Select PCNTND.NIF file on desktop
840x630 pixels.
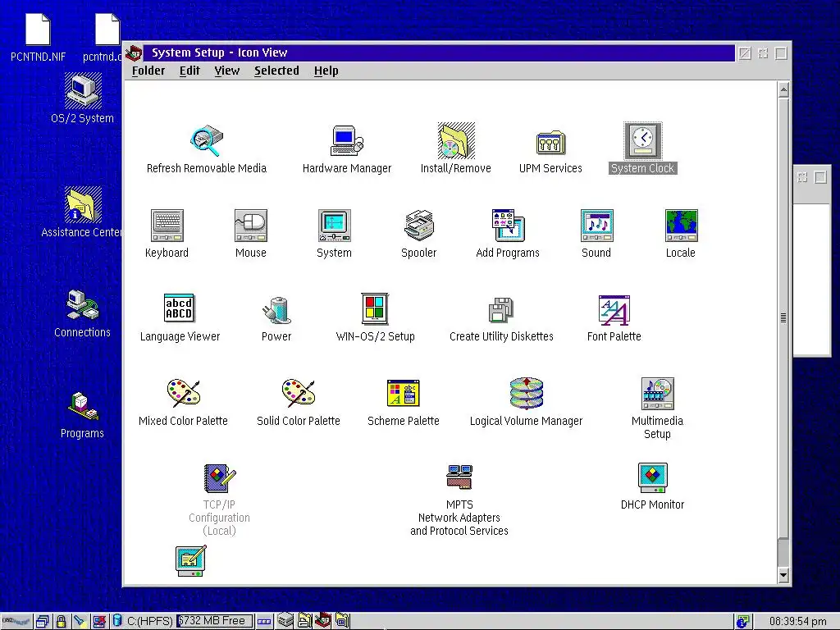coord(38,30)
